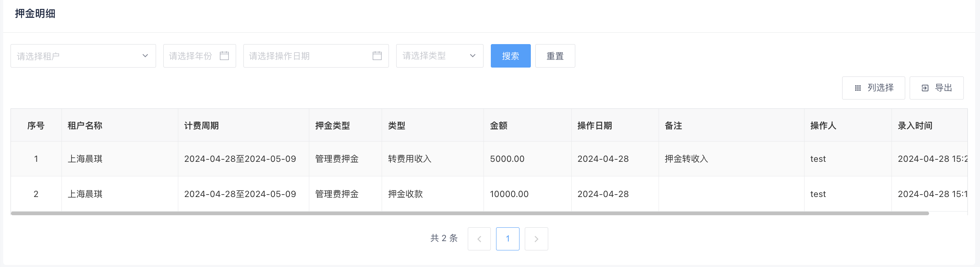Click the calendar icon in year picker
This screenshot has height=267, width=980.
coord(224,56)
